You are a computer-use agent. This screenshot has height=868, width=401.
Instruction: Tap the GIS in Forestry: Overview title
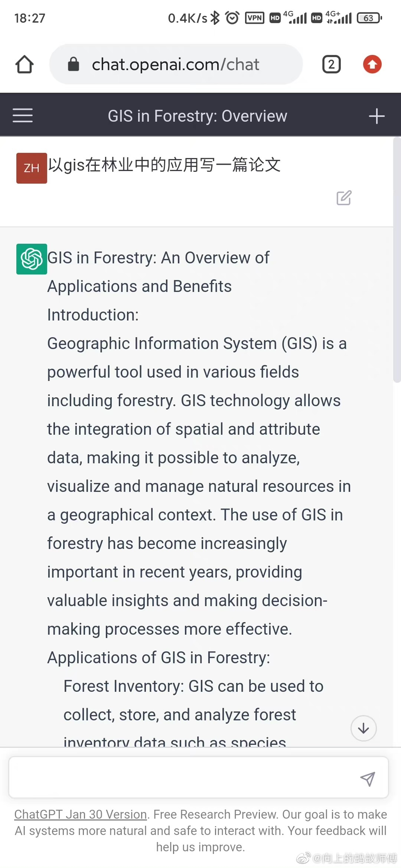[x=197, y=116]
